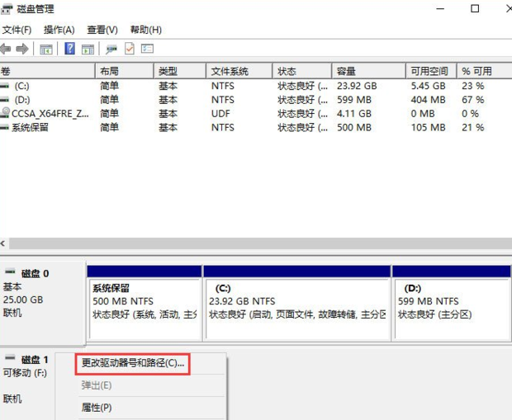Select the (D:) volume row in list
The width and height of the screenshot is (512, 420).
point(256,100)
